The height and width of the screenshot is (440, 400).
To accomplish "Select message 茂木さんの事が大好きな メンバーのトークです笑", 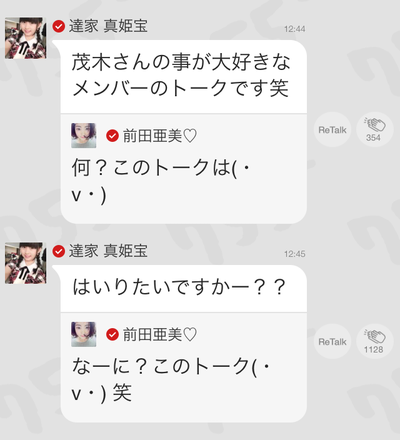I will (x=183, y=76).
